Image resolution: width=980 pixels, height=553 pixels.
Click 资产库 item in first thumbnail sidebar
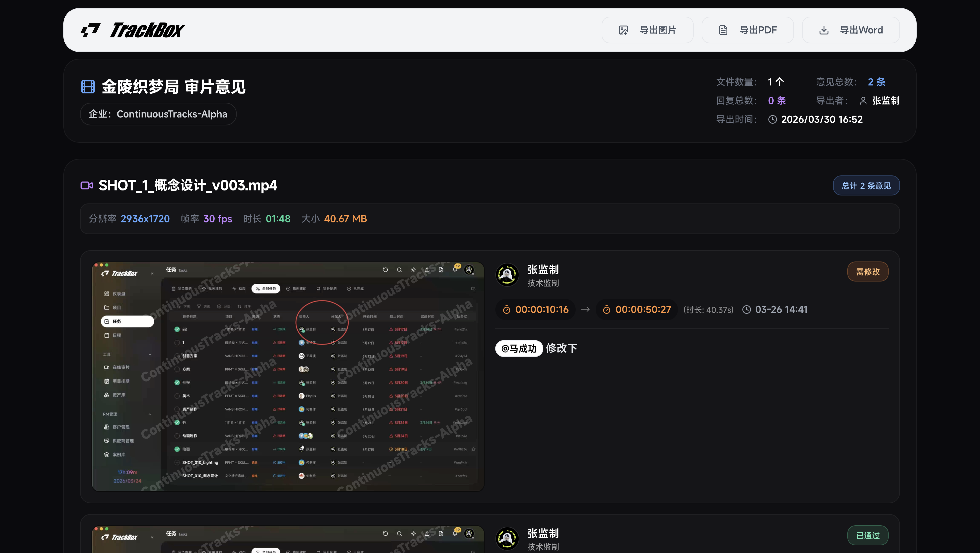115,395
